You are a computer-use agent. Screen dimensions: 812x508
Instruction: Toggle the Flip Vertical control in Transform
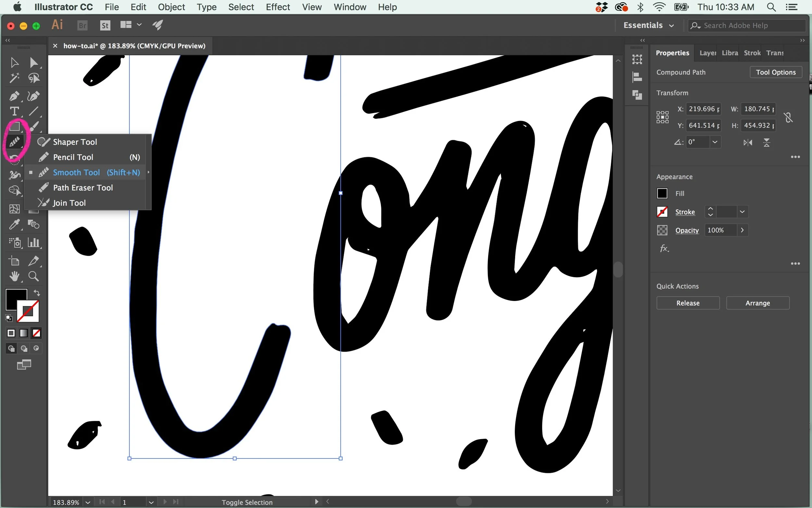tap(767, 142)
